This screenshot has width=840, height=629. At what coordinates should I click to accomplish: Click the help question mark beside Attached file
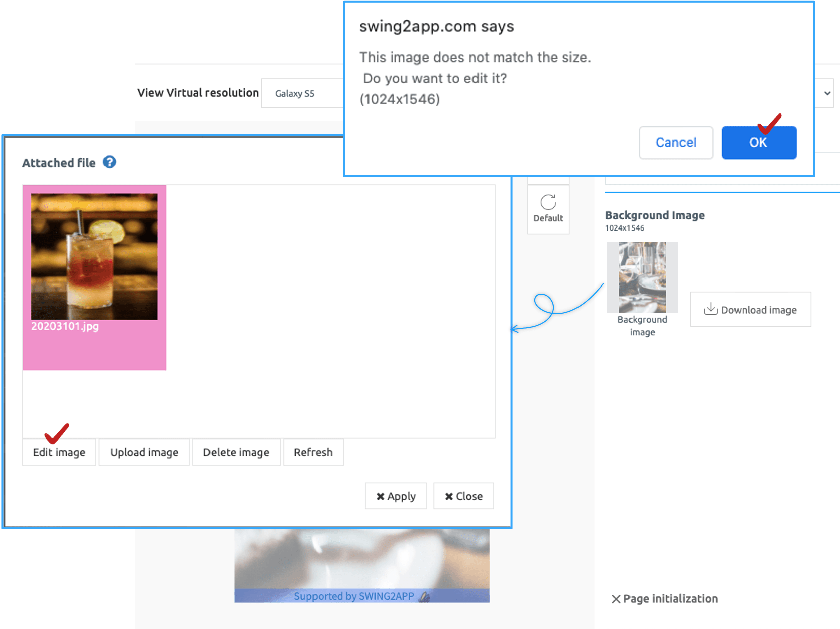coord(109,162)
